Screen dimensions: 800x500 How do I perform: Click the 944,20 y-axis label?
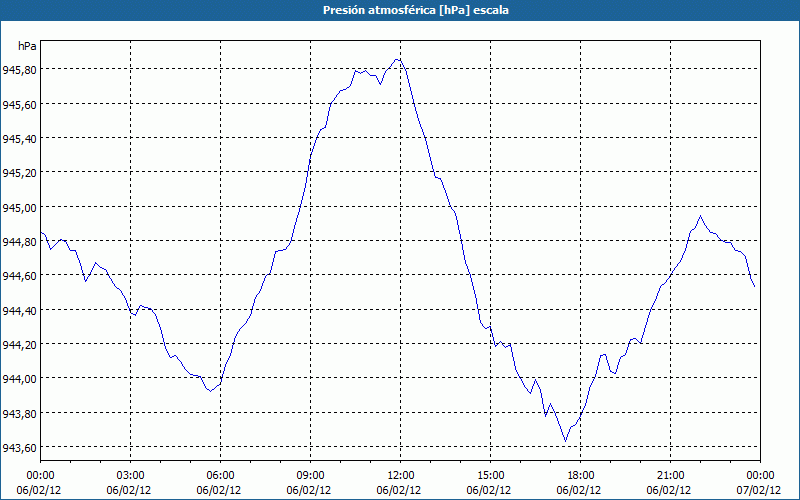pyautogui.click(x=19, y=344)
